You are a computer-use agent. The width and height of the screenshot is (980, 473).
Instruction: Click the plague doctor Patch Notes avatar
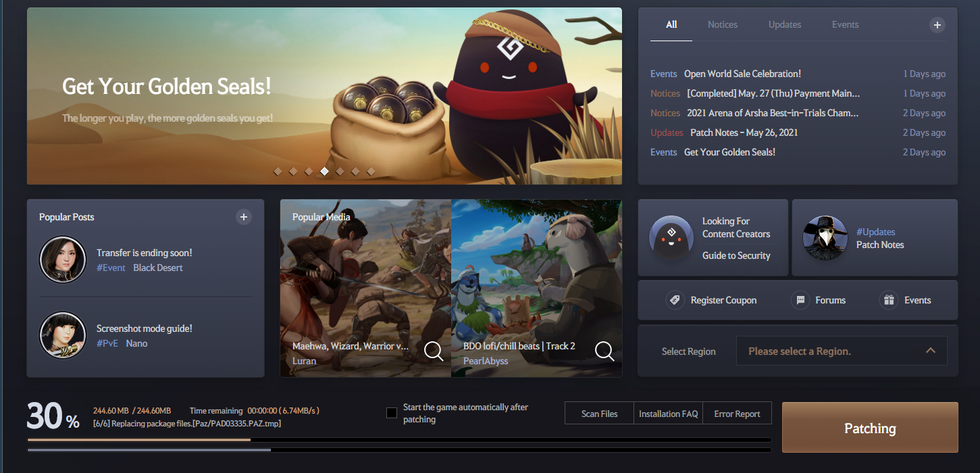825,238
